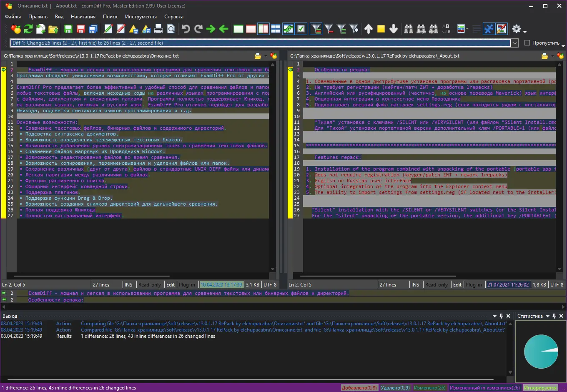567x392 pixels.
Task: Jump to next difference down arrow
Action: click(393, 29)
